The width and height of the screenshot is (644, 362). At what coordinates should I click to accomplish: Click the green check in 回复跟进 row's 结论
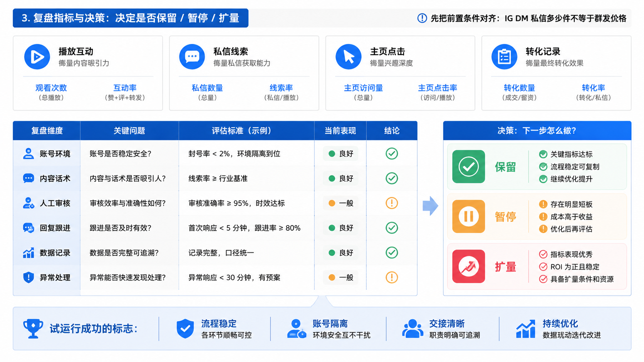[x=392, y=228]
